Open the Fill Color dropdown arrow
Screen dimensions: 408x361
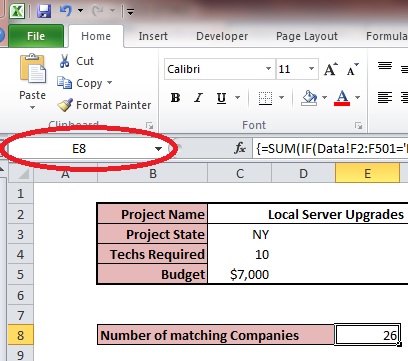324,98
